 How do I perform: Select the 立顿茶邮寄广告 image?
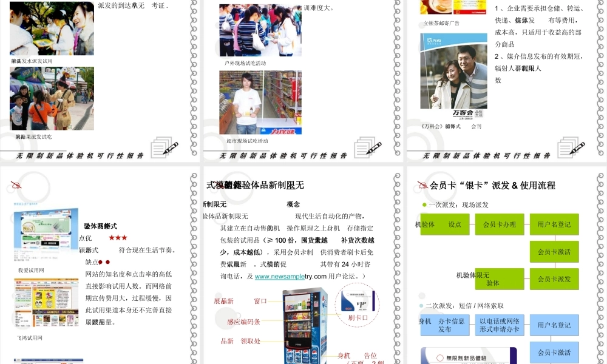point(453,7)
